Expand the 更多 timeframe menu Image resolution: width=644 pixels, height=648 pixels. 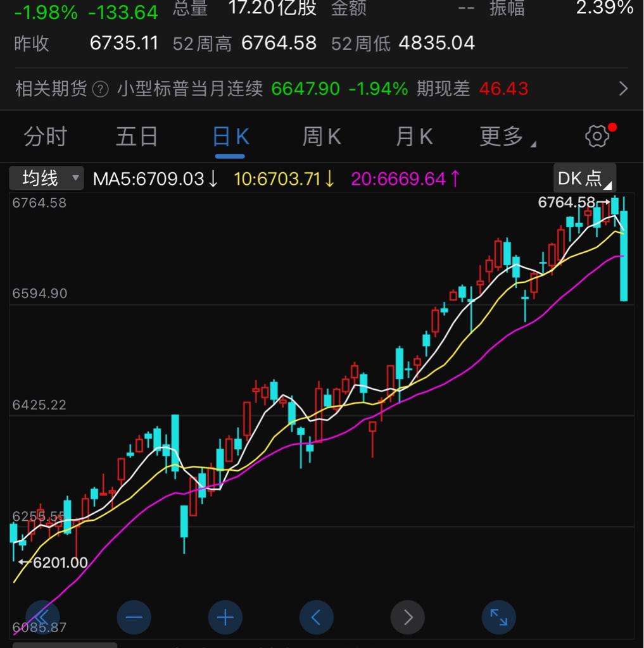pos(507,137)
